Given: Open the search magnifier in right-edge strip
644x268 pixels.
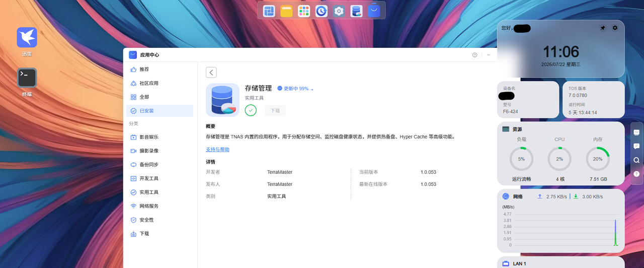Looking at the screenshot, I should (x=636, y=160).
